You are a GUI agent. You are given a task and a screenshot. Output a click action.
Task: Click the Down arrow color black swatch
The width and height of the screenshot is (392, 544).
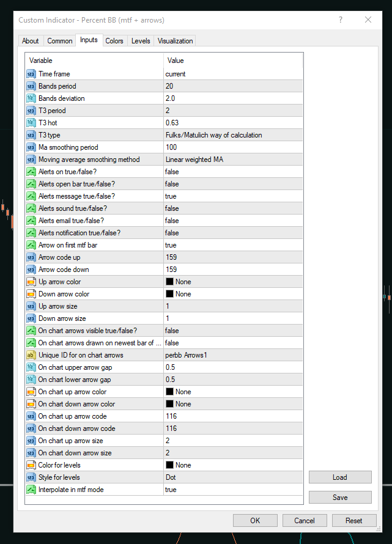(x=169, y=294)
